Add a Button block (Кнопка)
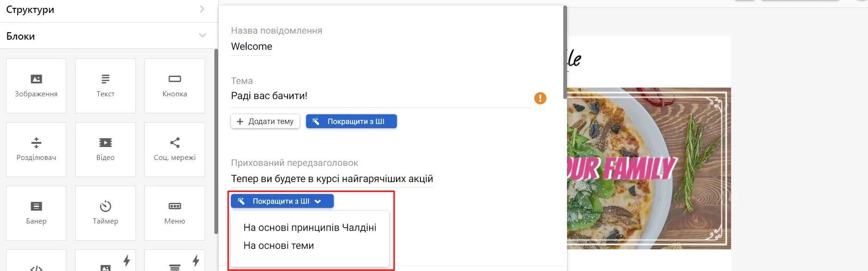This screenshot has width=868, height=271. click(x=175, y=86)
